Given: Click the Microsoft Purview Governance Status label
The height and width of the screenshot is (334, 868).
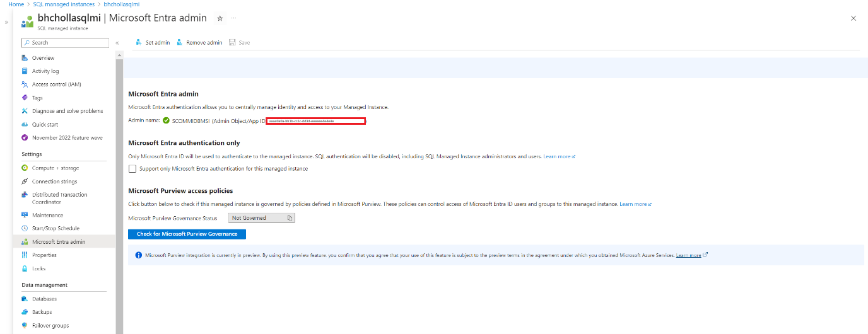Looking at the screenshot, I should [x=172, y=218].
